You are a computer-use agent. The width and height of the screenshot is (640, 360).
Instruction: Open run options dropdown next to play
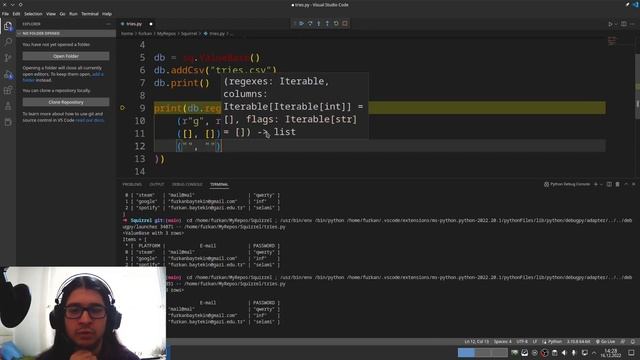coord(616,24)
